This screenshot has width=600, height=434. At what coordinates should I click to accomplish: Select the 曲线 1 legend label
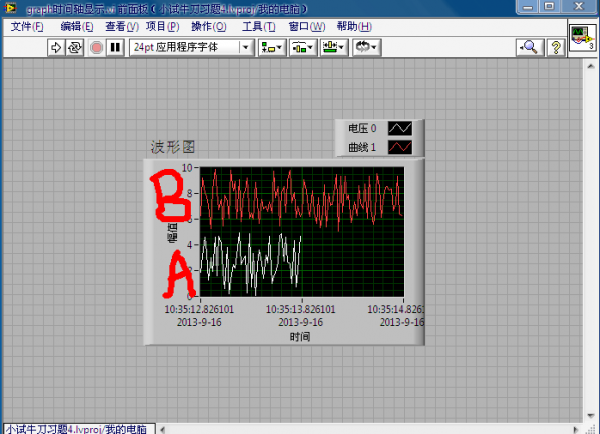pyautogui.click(x=362, y=147)
